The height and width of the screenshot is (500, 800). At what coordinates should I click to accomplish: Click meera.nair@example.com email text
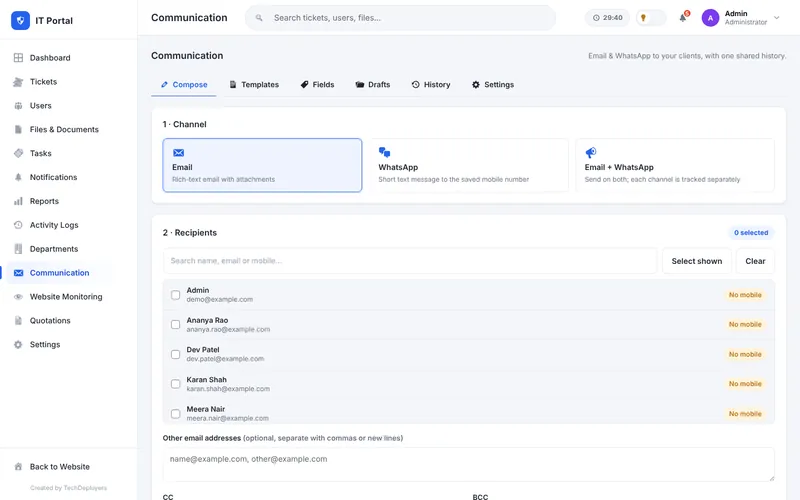(228, 418)
